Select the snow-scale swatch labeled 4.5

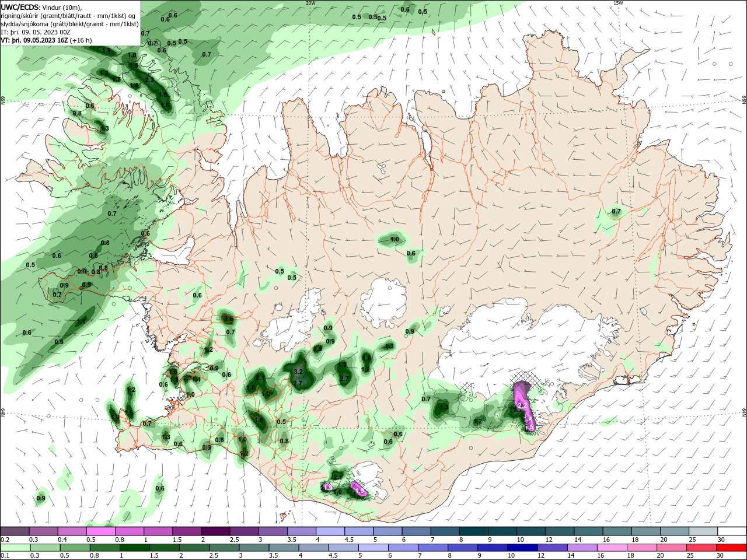(x=359, y=531)
